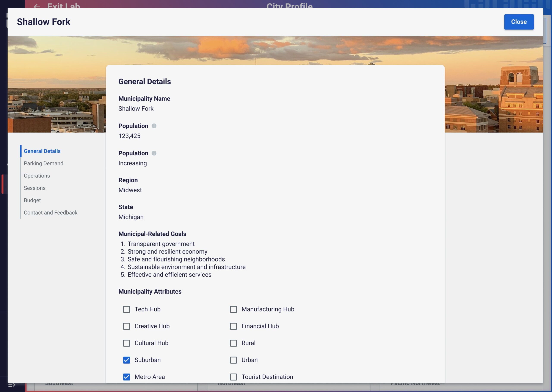
Task: Click the info icon beside the second Population label
Action: (154, 153)
